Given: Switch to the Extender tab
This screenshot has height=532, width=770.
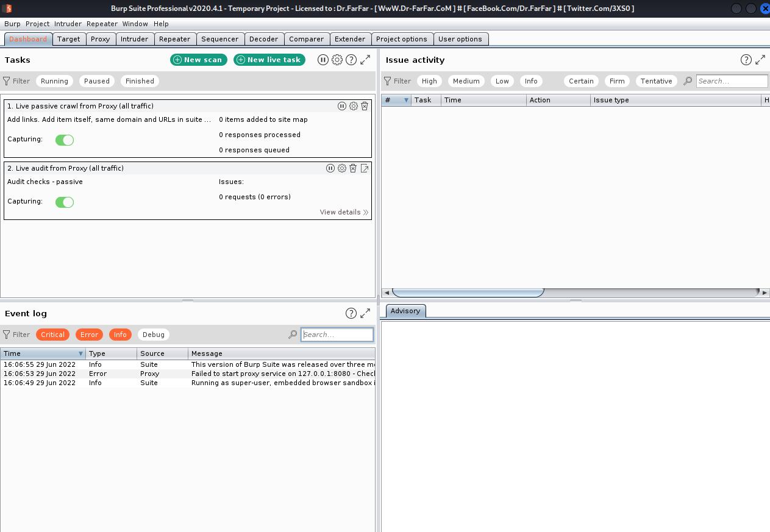Looking at the screenshot, I should [350, 39].
